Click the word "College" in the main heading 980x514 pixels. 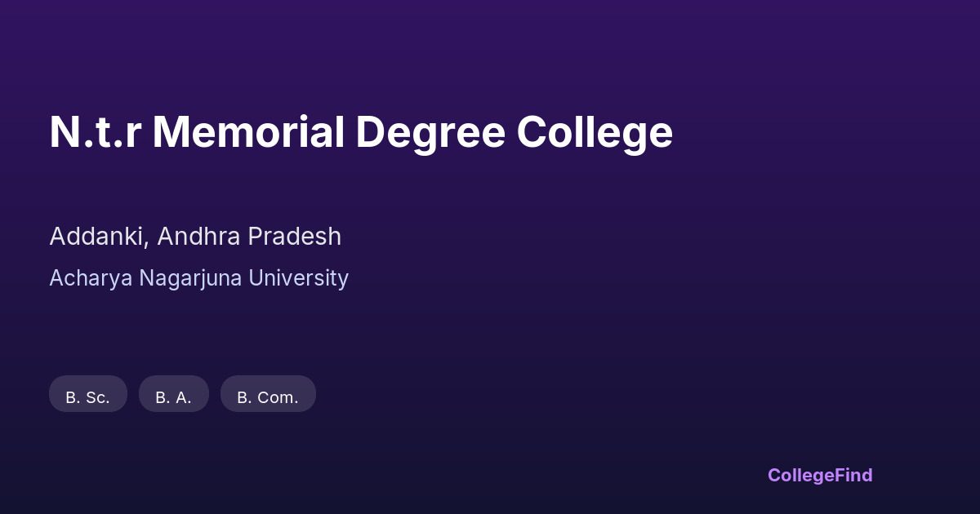(595, 132)
